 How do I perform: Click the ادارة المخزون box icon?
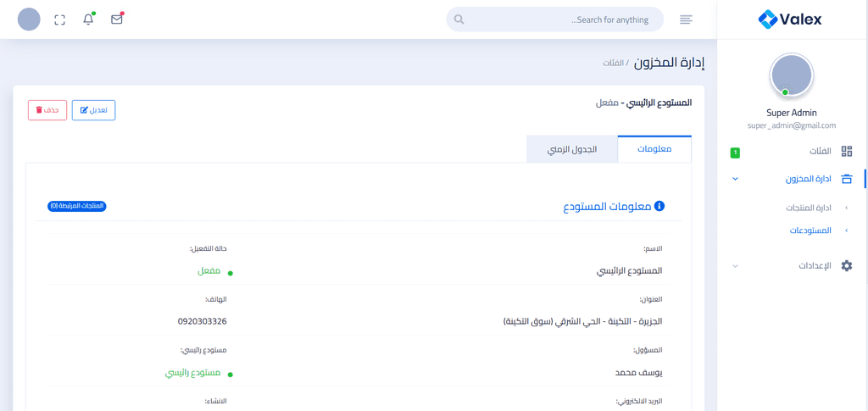click(x=847, y=179)
